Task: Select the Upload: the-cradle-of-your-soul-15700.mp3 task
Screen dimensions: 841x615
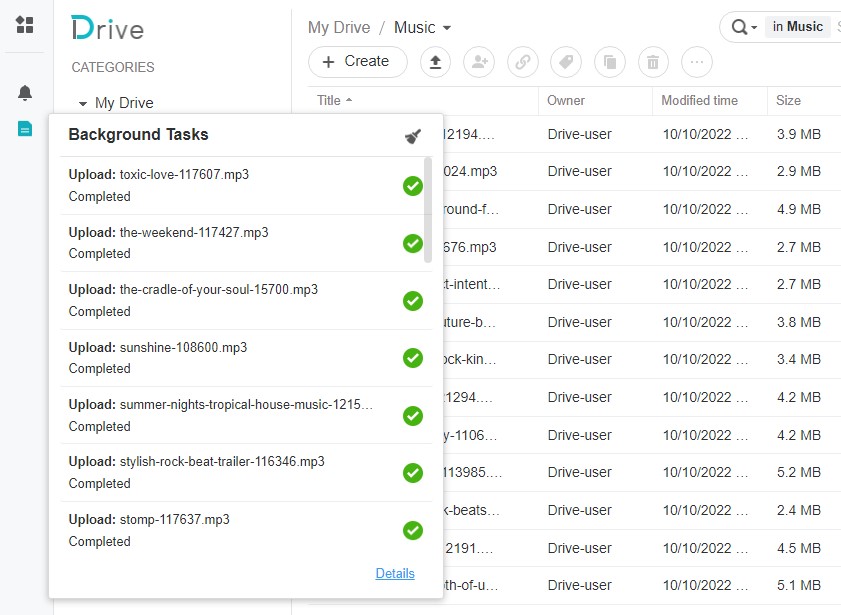Action: [246, 301]
